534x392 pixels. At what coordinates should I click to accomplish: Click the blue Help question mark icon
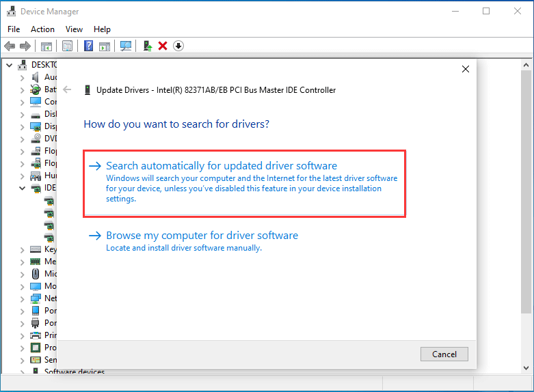89,46
